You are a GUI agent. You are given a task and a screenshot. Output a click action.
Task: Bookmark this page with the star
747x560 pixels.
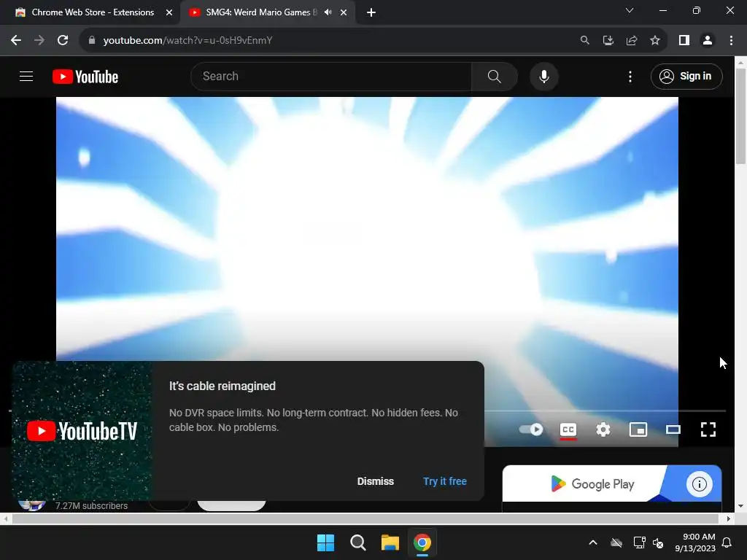tap(655, 41)
